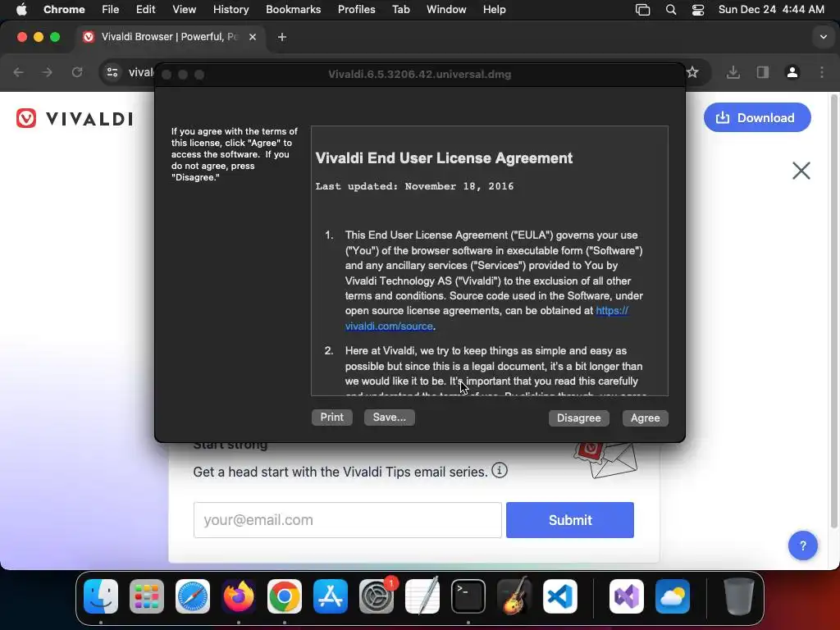Viewport: 840px width, 630px height.
Task: Open the Apple menu
Action: 21,9
